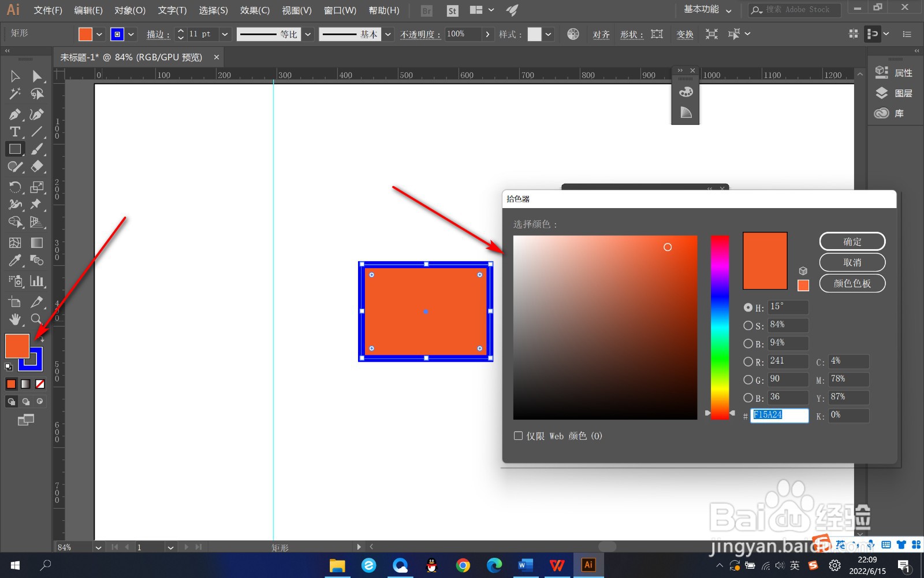924x578 pixels.
Task: Click the Align 对齐 link
Action: pos(601,35)
